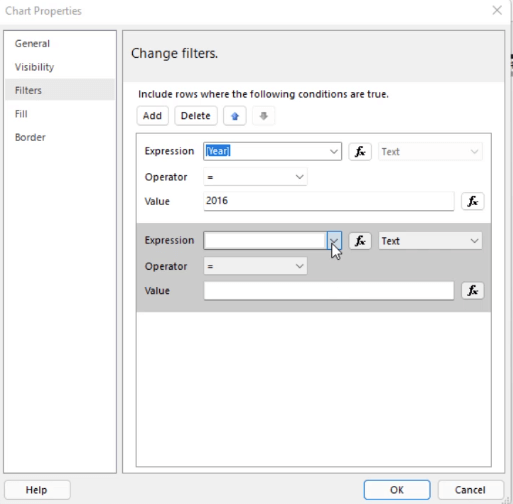Open the Fill page

[21, 114]
